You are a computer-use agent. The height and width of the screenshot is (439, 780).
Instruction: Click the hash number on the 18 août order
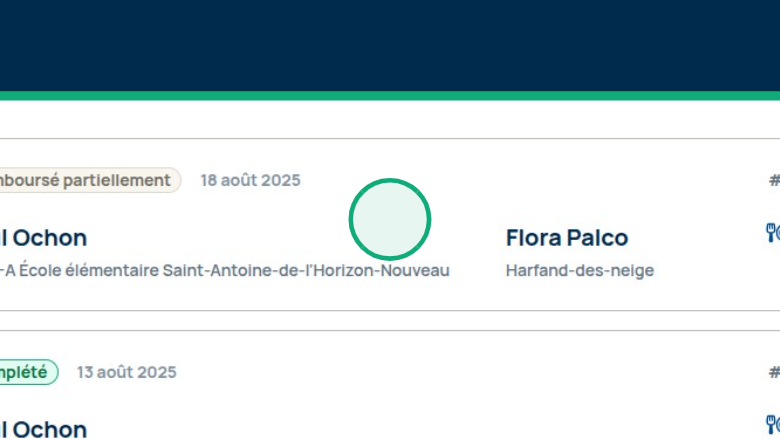pyautogui.click(x=774, y=180)
